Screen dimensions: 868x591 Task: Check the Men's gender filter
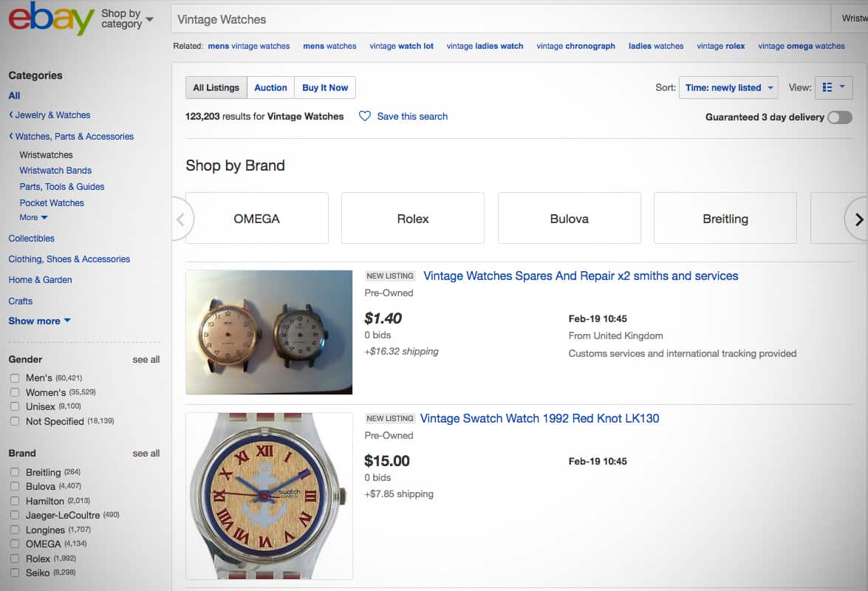[13, 378]
